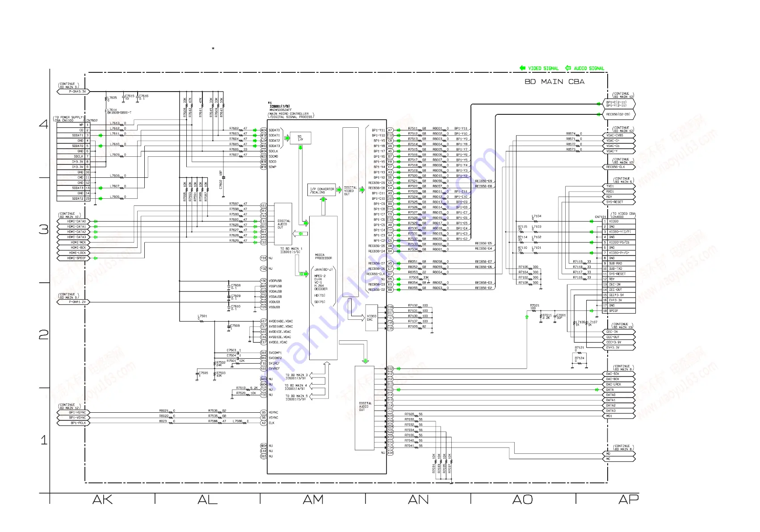Click the HDMI-DATA3 signal tag
The height and width of the screenshot is (532, 760).
click(x=74, y=237)
